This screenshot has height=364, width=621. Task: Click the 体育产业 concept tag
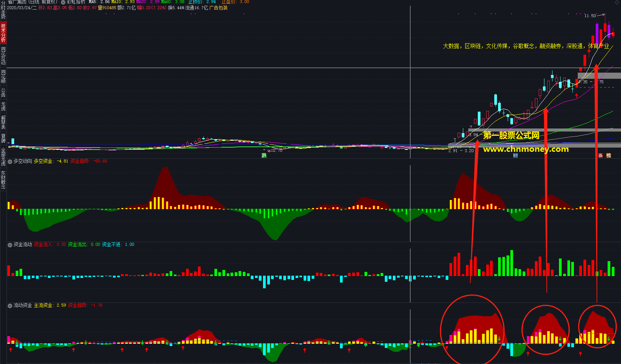point(599,46)
